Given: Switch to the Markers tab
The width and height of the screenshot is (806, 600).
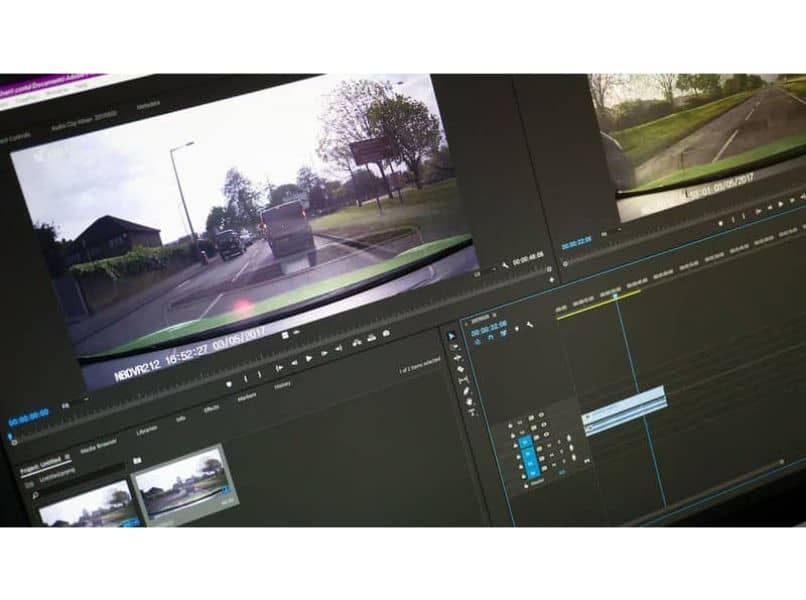Looking at the screenshot, I should pyautogui.click(x=247, y=396).
